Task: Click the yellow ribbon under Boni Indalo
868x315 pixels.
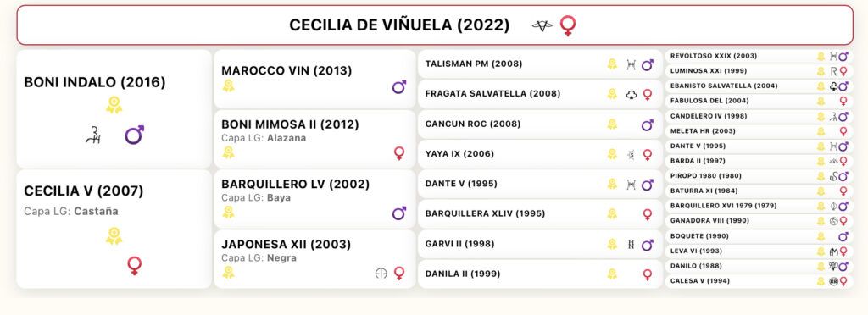Action: [114, 104]
